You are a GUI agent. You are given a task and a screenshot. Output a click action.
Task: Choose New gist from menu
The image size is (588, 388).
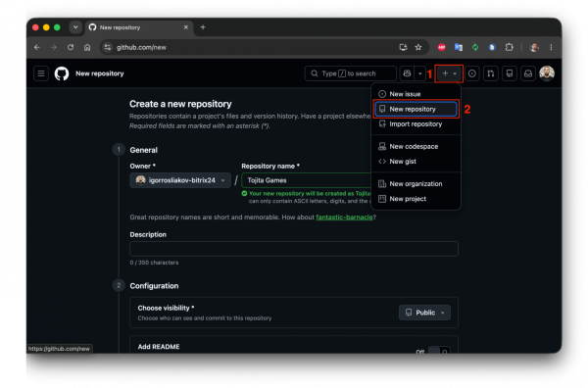click(x=416, y=162)
